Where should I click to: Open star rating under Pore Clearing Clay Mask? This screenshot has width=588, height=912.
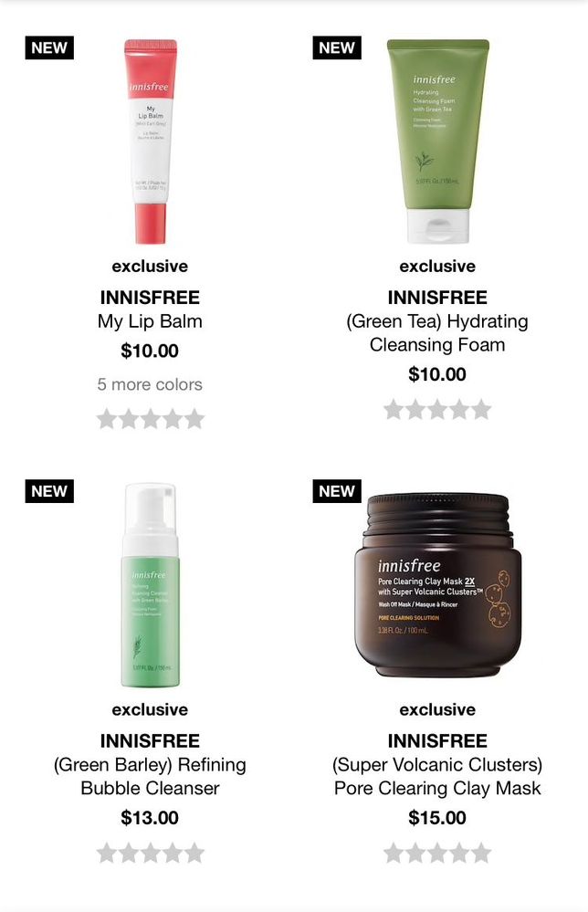[x=437, y=853]
